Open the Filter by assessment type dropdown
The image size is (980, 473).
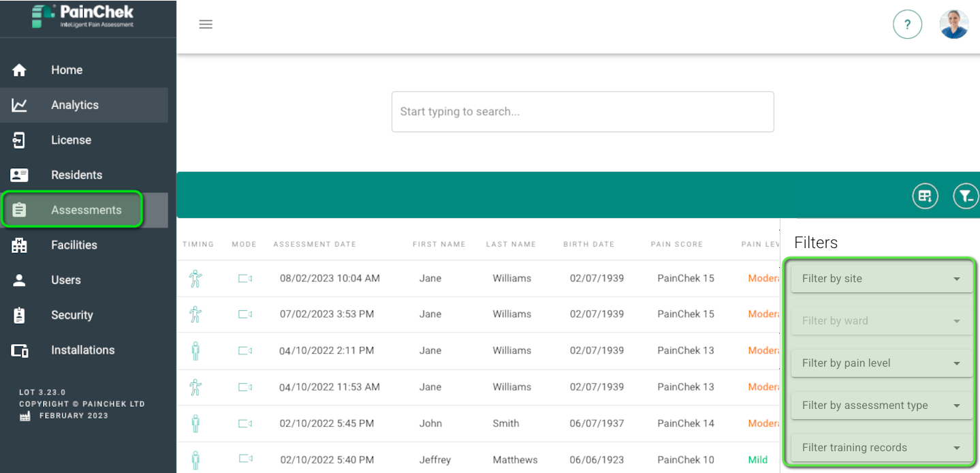[x=881, y=405]
